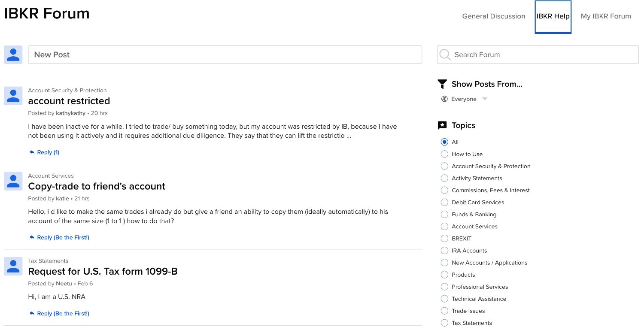644x327 pixels.
Task: Click the funnel filter icon
Action: [x=442, y=84]
